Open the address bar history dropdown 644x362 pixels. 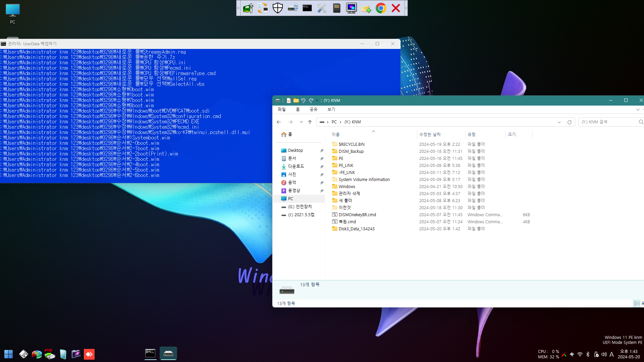(559, 122)
